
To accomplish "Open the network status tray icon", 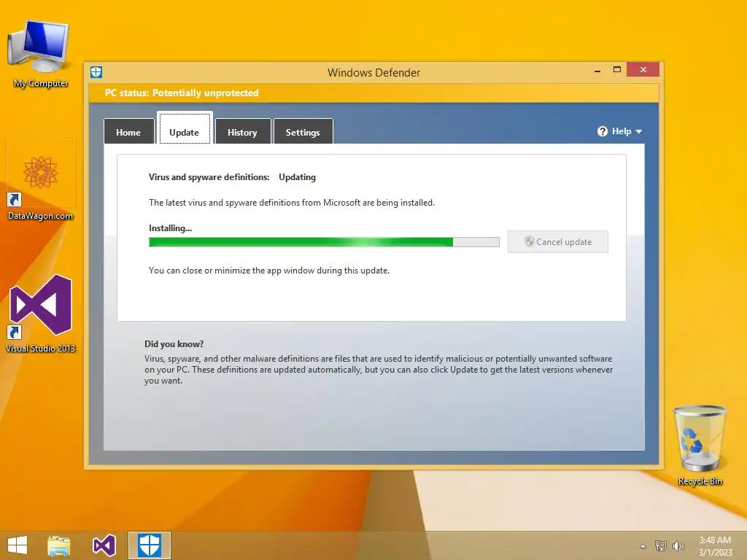I will point(660,545).
